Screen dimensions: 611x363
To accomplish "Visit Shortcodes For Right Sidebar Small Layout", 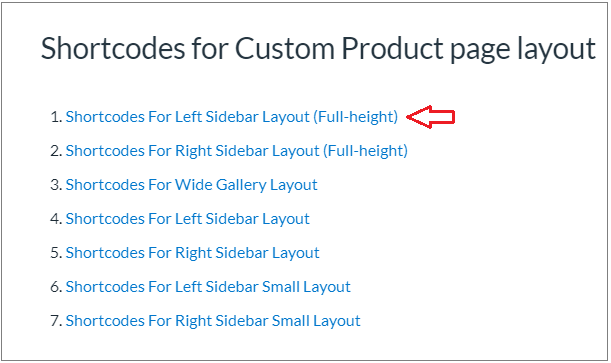I will point(213,321).
